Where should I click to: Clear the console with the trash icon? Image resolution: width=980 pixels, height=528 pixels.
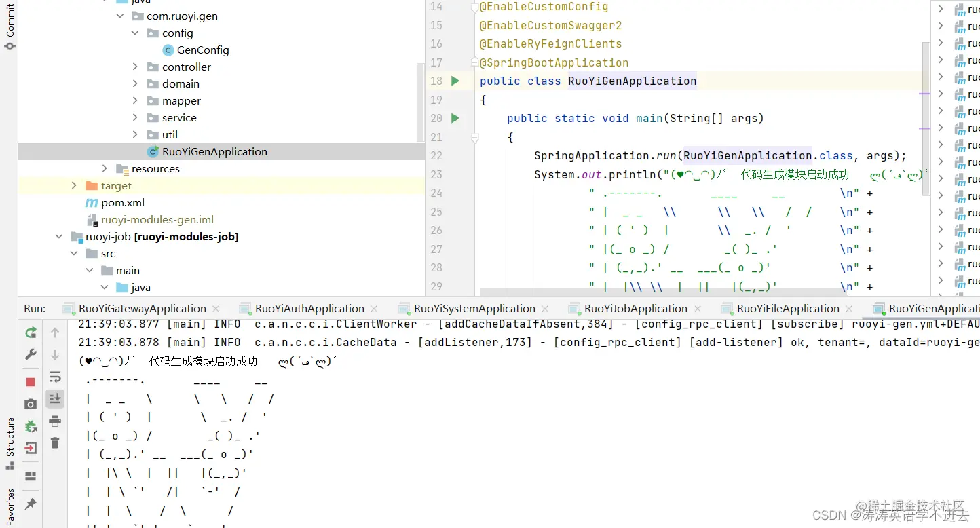point(55,443)
